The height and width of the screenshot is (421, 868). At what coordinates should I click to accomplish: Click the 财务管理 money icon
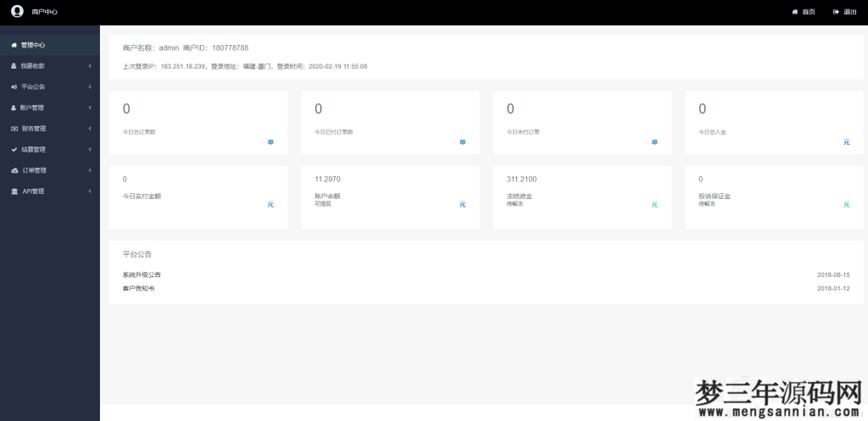click(14, 129)
